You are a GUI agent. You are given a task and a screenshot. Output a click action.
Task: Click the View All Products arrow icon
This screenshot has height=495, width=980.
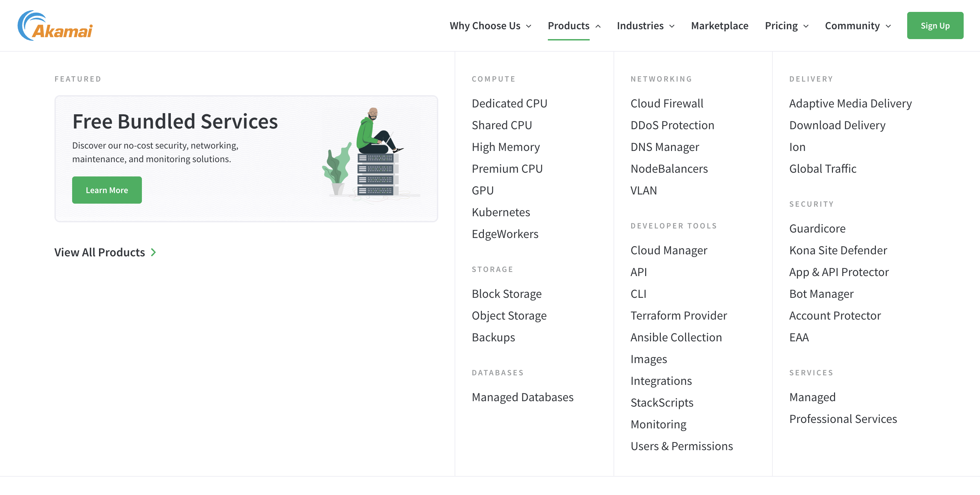tap(153, 252)
